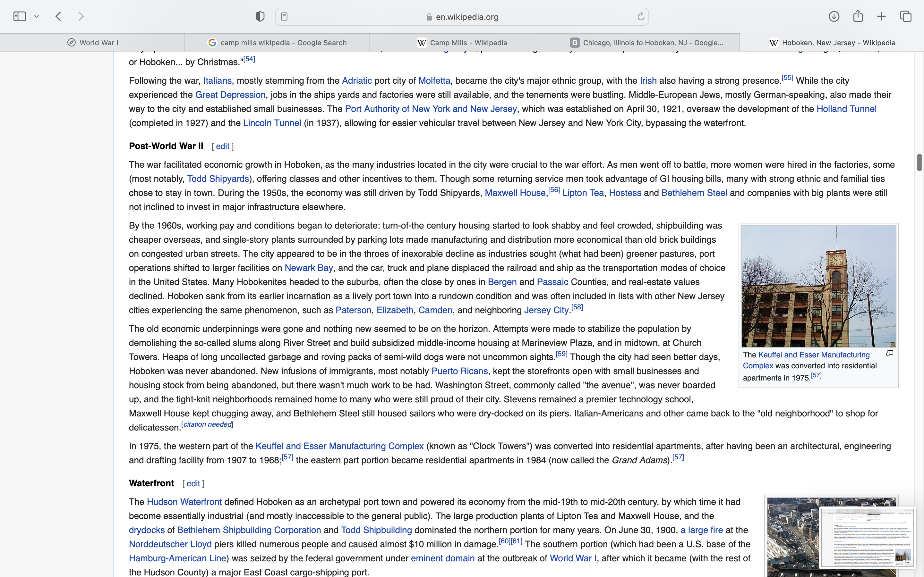Click the page vertical scrollbar handle
The width and height of the screenshot is (924, 577).
pos(919,163)
